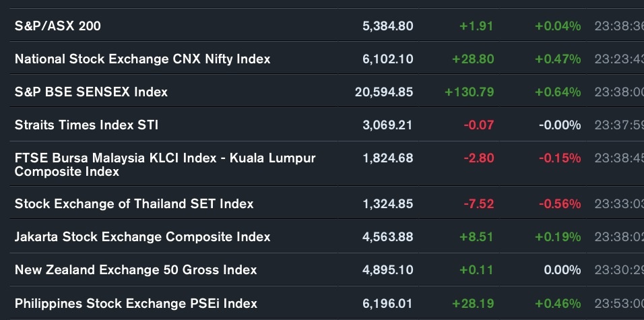Click the -0.15% KLCI percent change

click(560, 158)
